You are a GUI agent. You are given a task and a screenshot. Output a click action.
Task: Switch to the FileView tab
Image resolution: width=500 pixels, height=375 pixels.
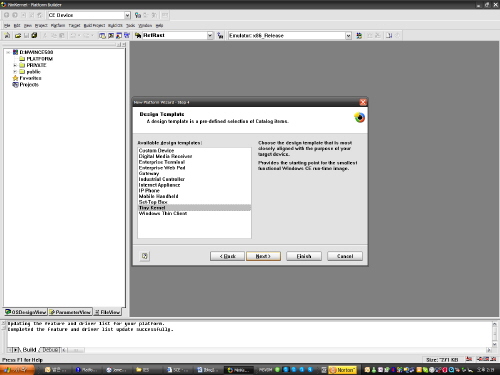(x=107, y=312)
